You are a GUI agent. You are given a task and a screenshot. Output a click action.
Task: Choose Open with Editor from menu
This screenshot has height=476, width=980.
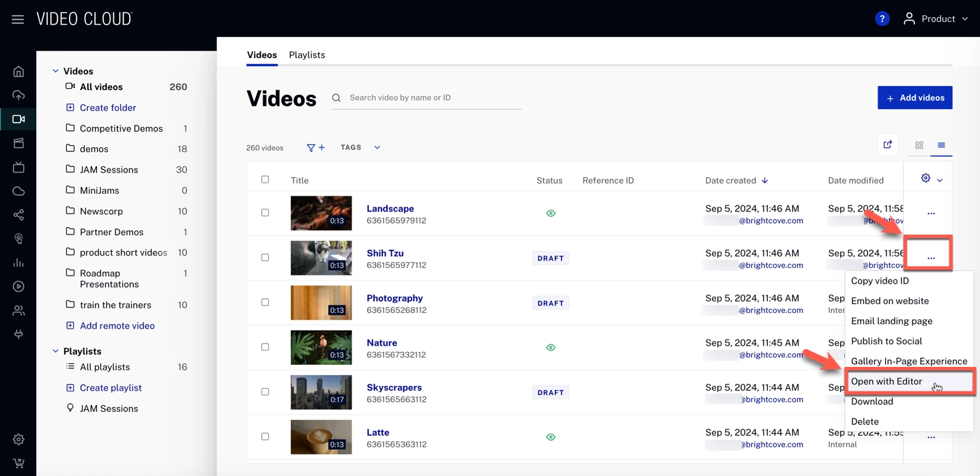(x=887, y=381)
